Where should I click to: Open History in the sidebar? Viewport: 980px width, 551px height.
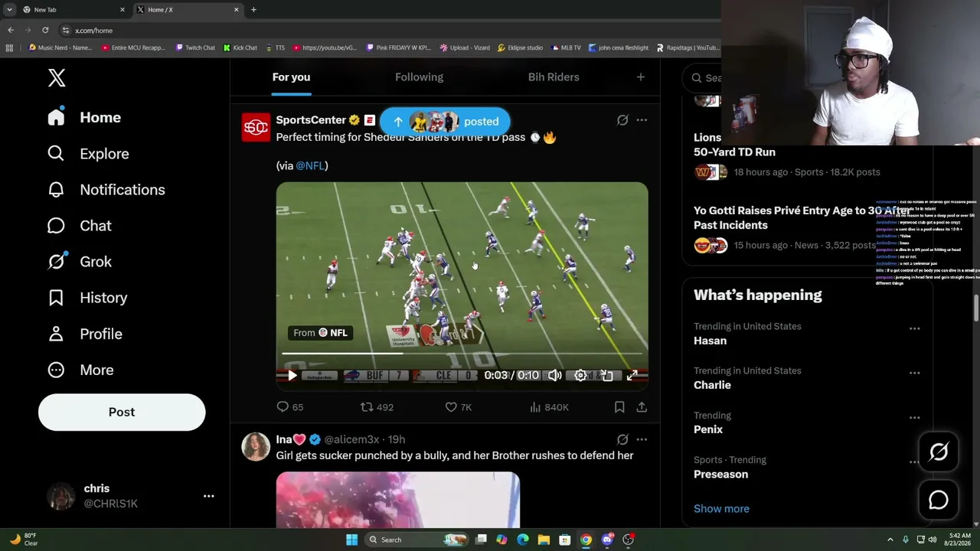87,298
